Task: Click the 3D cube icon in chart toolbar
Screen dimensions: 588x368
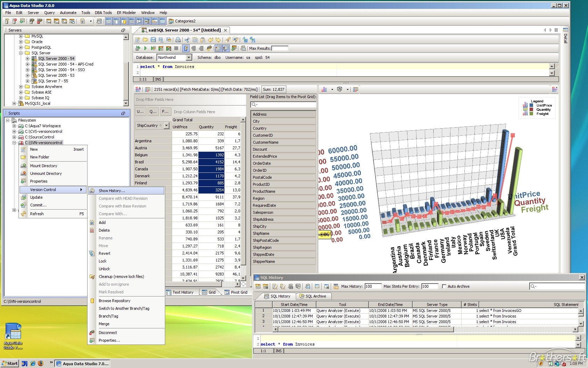Action: [339, 89]
